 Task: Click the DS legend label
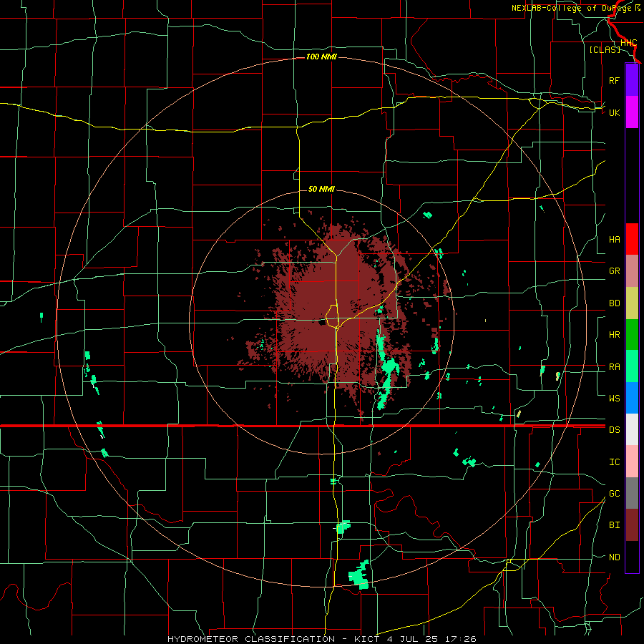coord(614,430)
